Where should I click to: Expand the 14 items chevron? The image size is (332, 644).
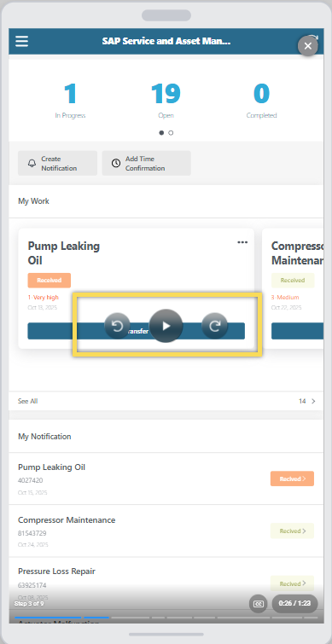coord(313,401)
